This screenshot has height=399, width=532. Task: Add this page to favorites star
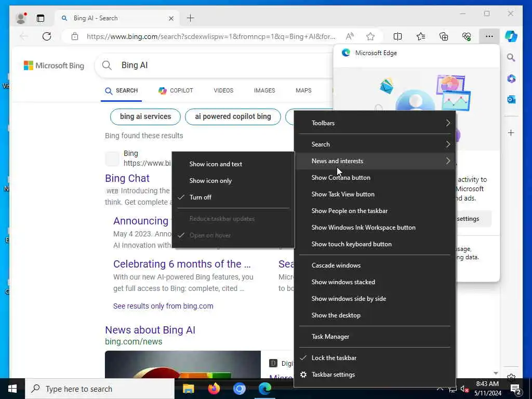(370, 36)
